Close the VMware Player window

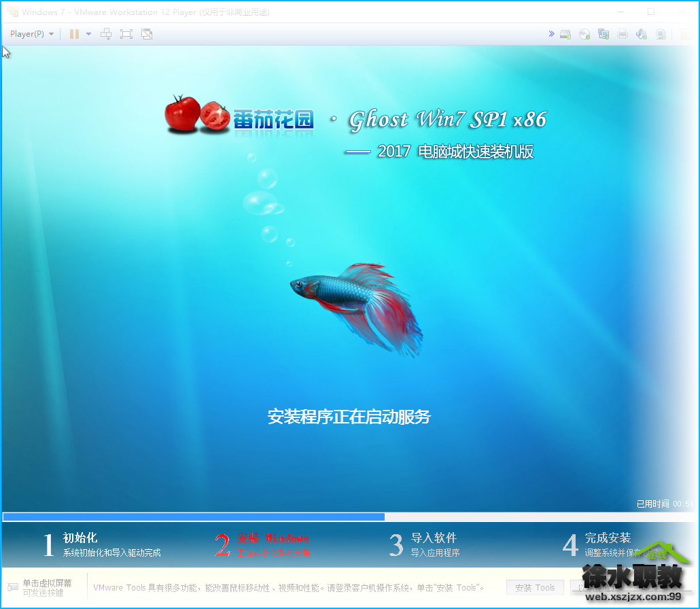pos(682,12)
